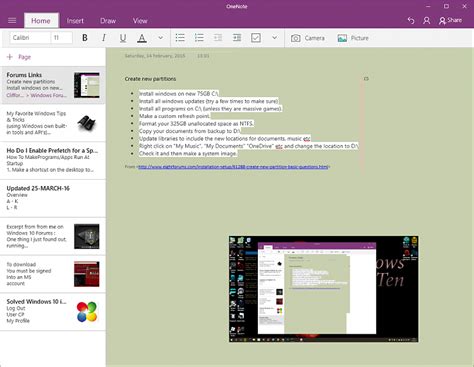Screen dimensions: 474x367
Task: Click the Install windows on new 75GB line
Action: coord(179,94)
